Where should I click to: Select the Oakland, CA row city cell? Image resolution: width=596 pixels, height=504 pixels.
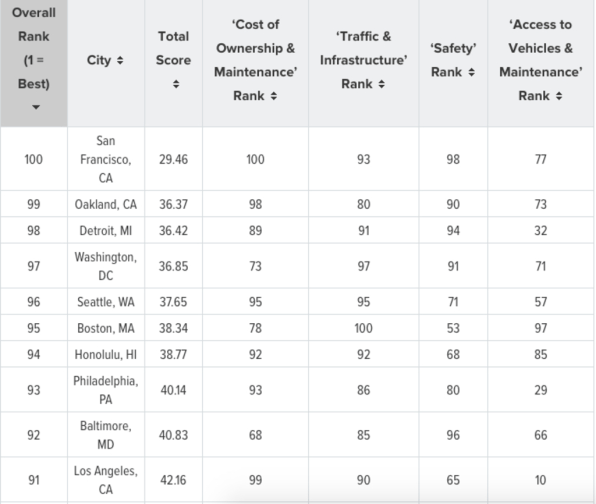tap(106, 204)
